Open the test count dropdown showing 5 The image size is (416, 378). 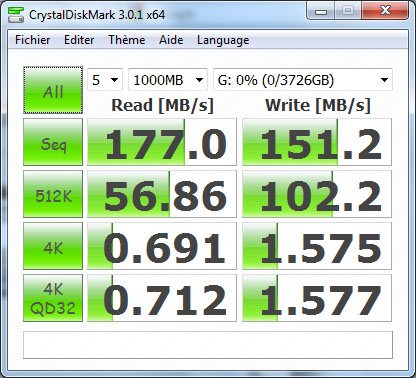coord(105,80)
